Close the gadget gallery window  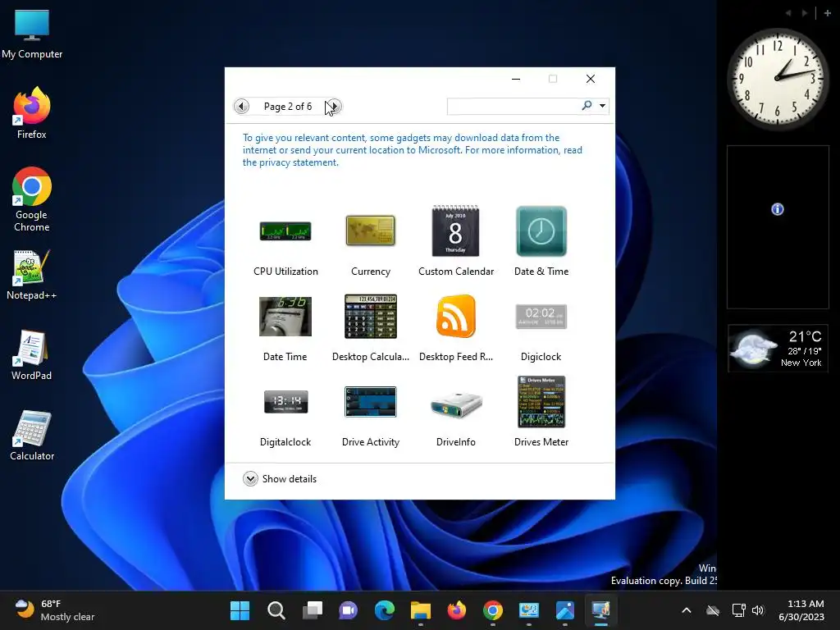(x=591, y=79)
